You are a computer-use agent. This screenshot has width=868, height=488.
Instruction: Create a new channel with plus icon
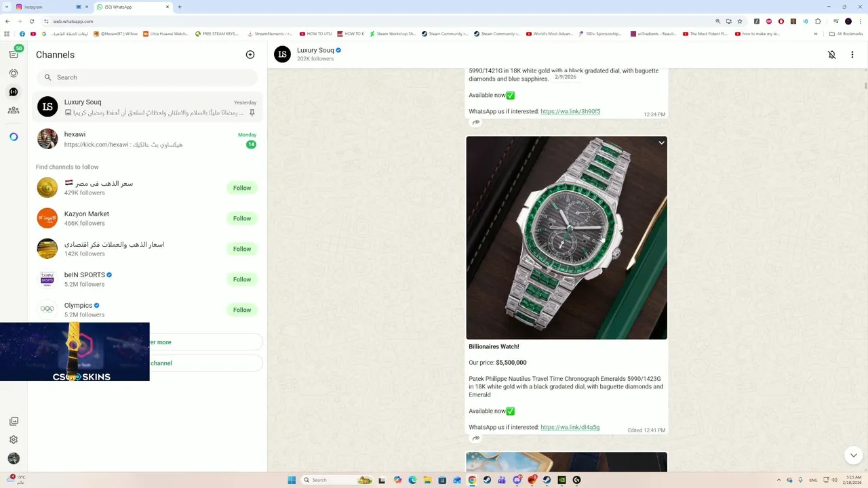coord(250,55)
